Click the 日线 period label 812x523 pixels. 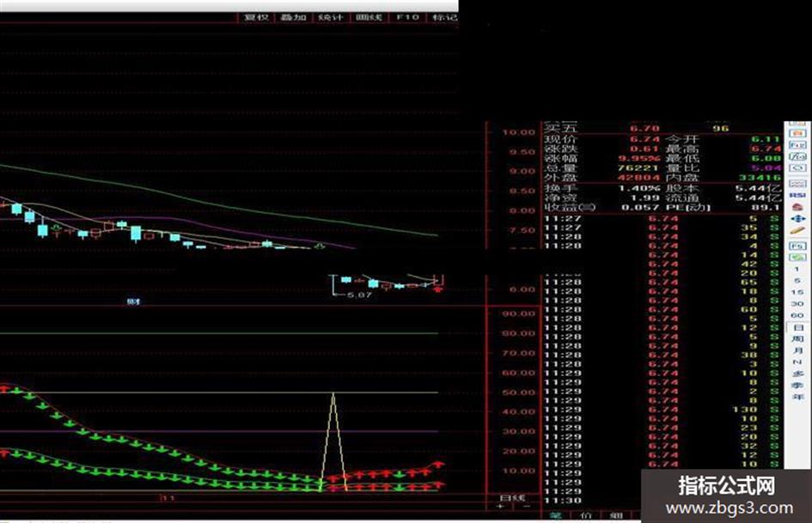(x=512, y=497)
